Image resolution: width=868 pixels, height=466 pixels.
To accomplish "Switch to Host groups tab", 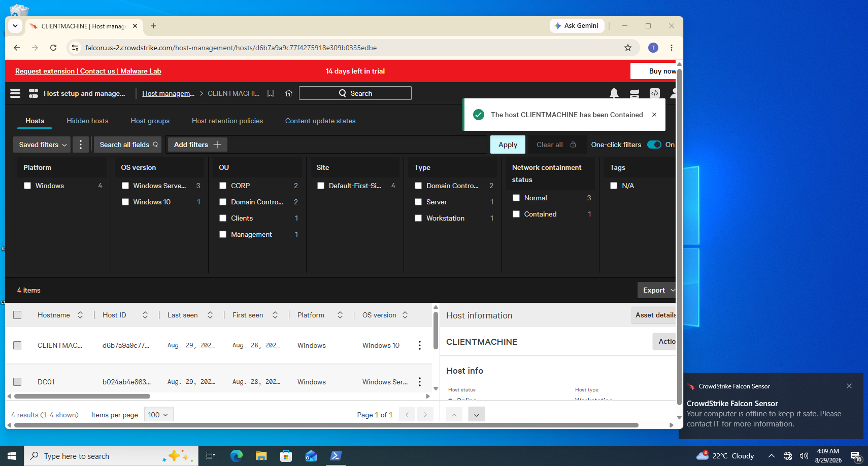I will [150, 121].
